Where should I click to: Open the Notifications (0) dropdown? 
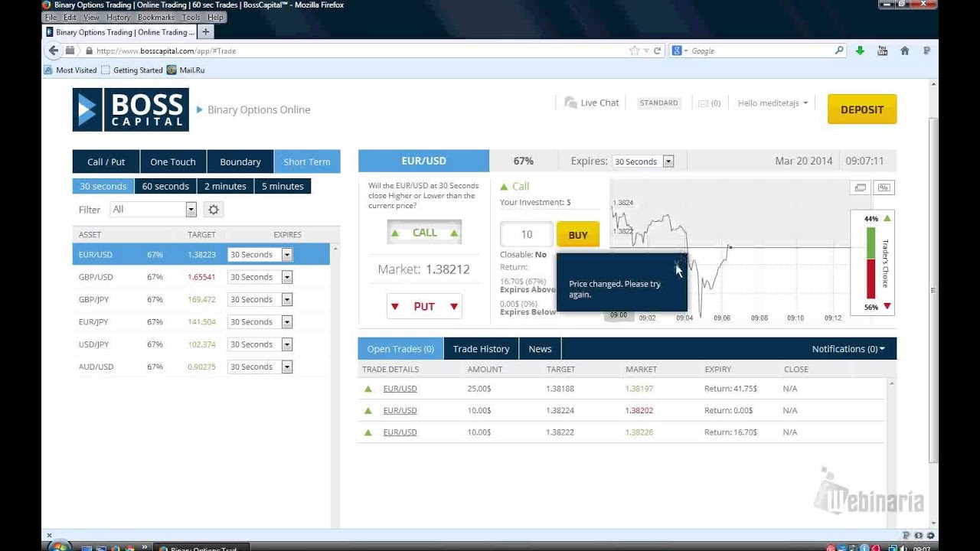[x=848, y=349]
